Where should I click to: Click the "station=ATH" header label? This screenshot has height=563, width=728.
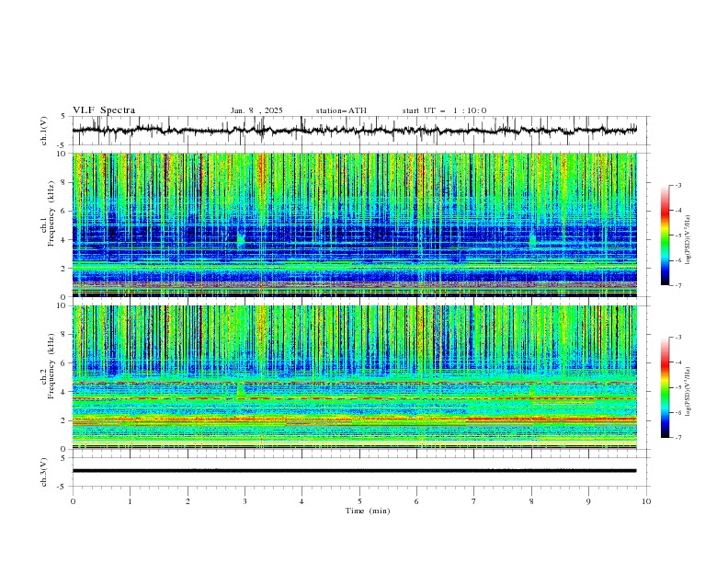tap(341, 110)
